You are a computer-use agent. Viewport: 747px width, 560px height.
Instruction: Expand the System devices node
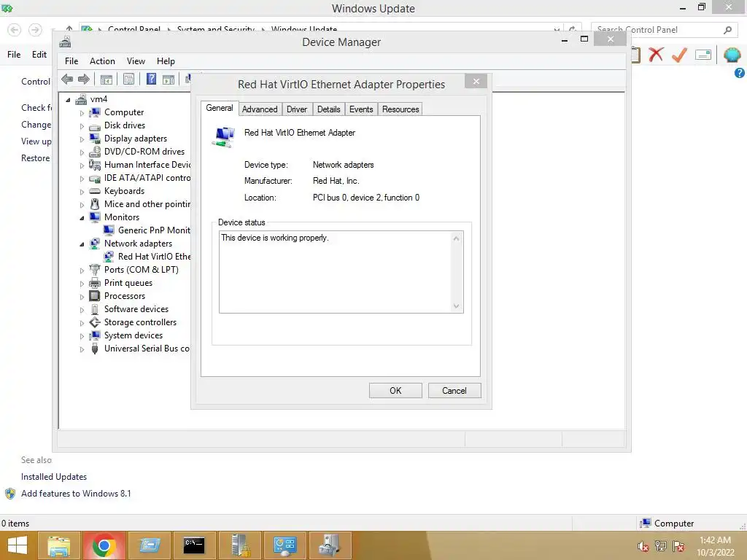pos(82,336)
